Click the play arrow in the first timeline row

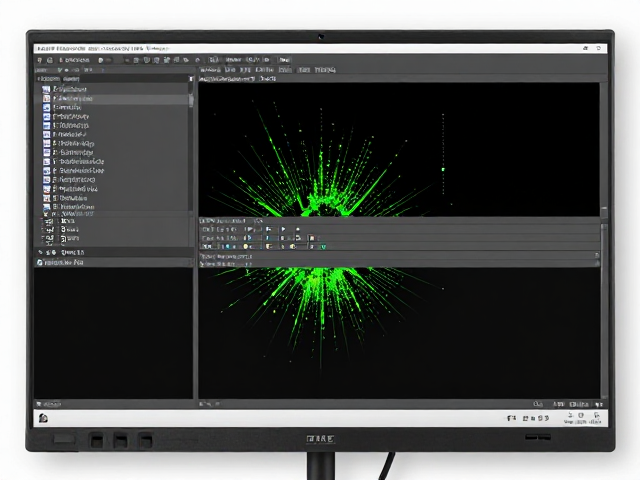pos(284,229)
